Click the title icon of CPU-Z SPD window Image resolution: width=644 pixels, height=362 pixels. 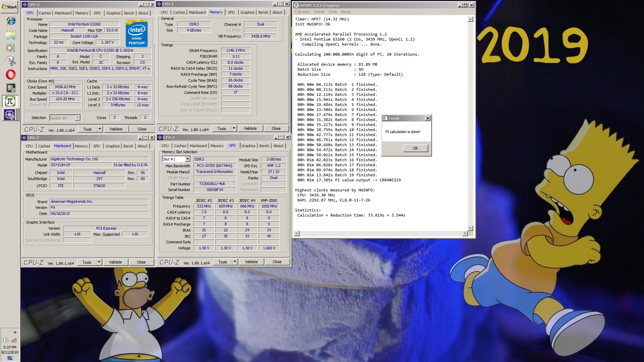click(x=160, y=137)
